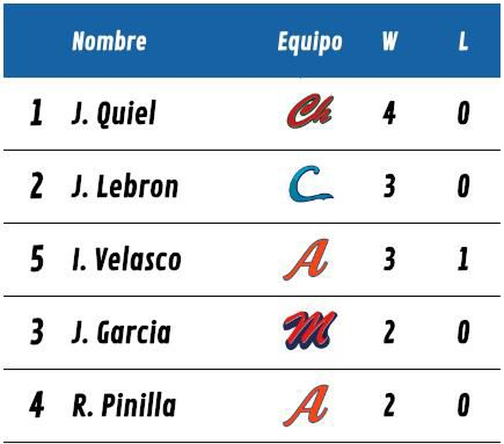Open player J. Garcia
Screen dimensions: 504x444
point(121,333)
